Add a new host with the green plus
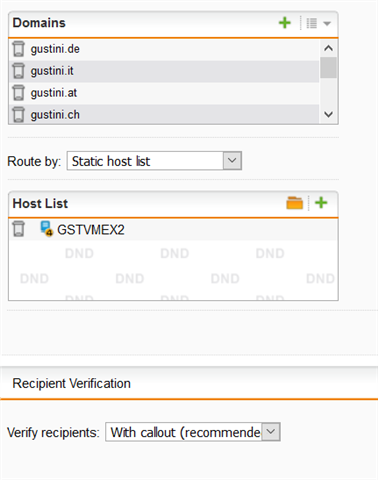The image size is (378, 480). tap(321, 203)
